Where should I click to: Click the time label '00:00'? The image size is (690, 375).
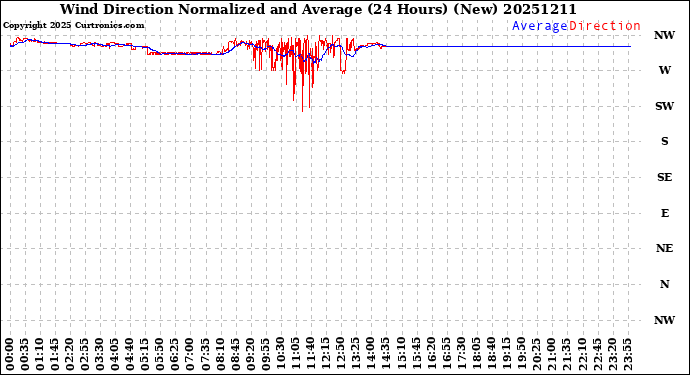[10, 355]
